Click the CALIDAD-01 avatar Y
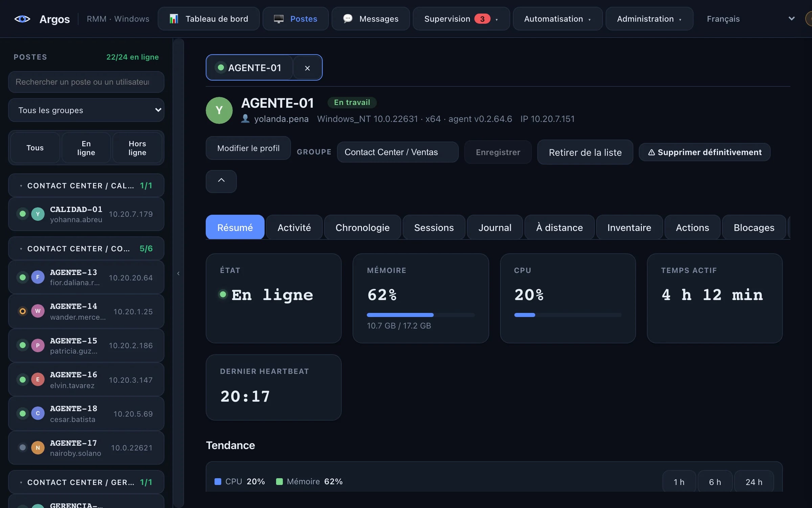The height and width of the screenshot is (508, 812). (38, 214)
